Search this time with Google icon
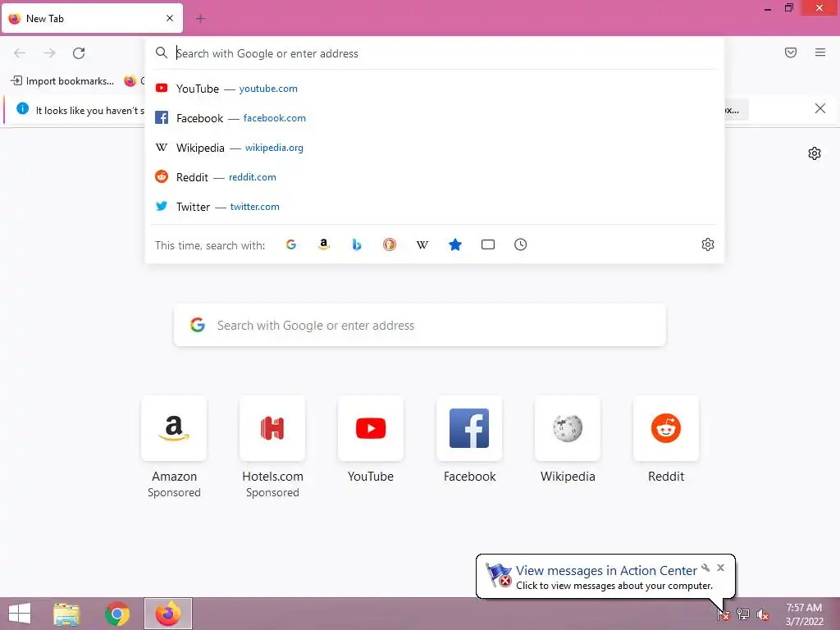 291,244
